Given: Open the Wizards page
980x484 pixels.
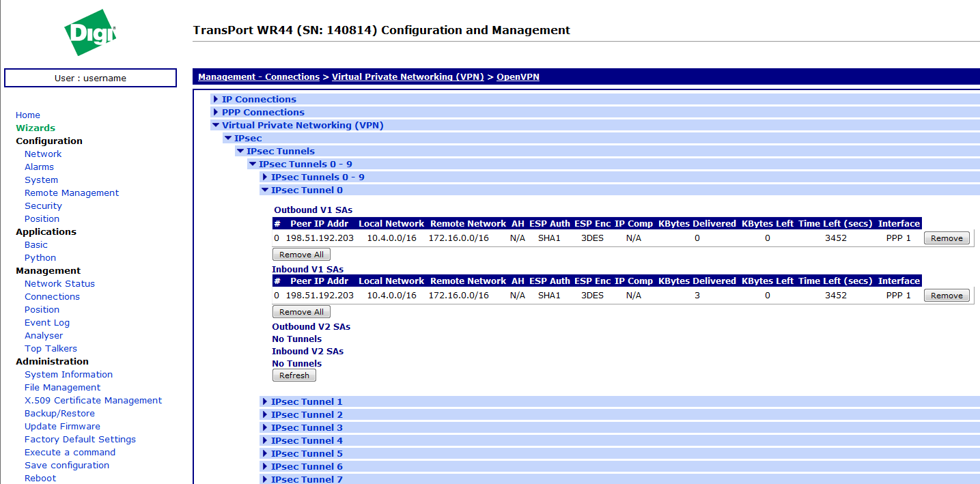Looking at the screenshot, I should (x=36, y=128).
